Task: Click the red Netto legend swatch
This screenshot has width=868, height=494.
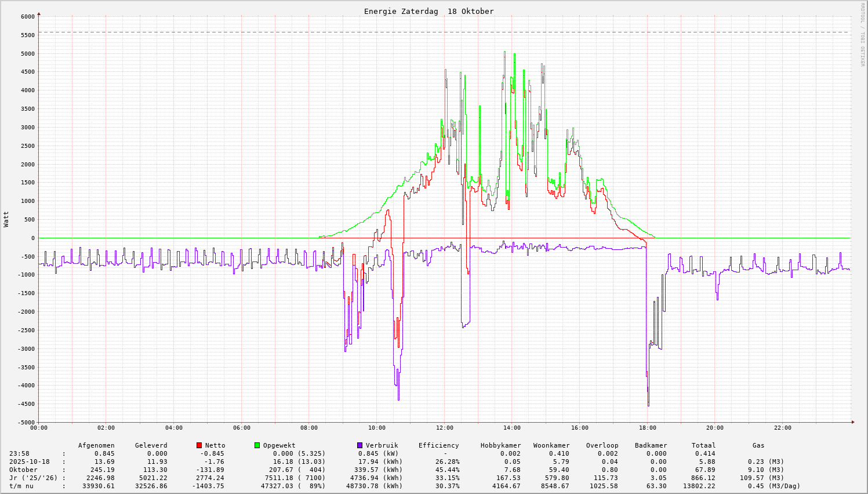Action: tap(199, 445)
